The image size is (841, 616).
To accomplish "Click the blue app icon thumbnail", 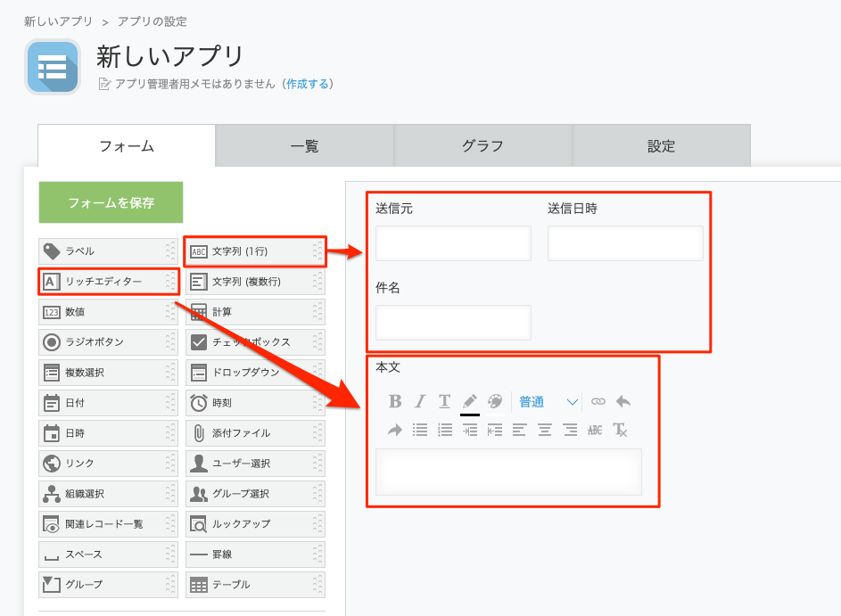I will (x=53, y=67).
